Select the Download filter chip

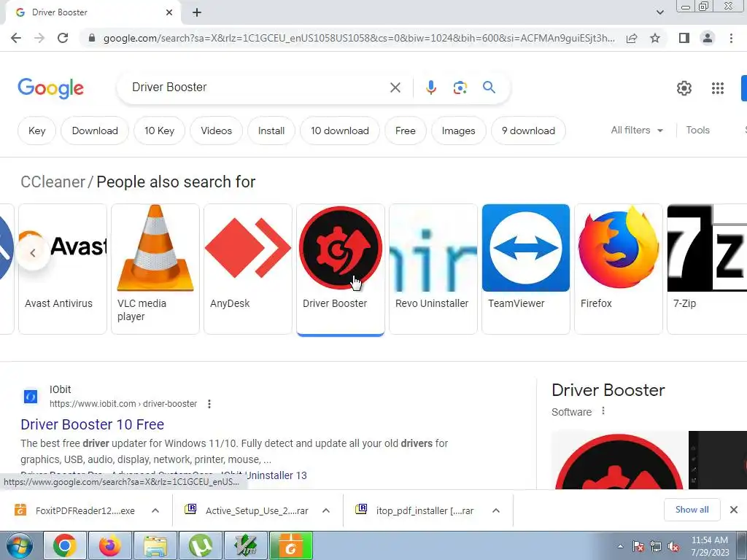coord(95,131)
